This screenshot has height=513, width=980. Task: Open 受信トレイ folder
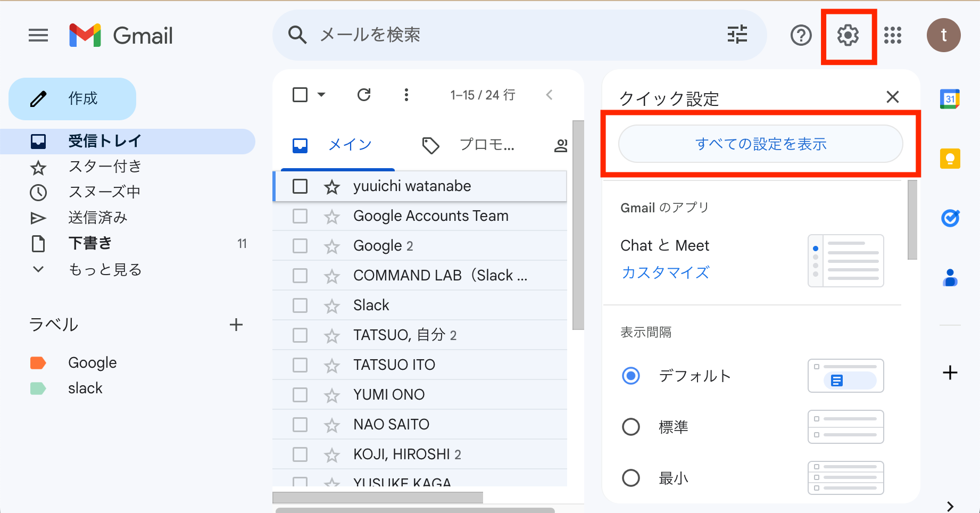[128, 141]
